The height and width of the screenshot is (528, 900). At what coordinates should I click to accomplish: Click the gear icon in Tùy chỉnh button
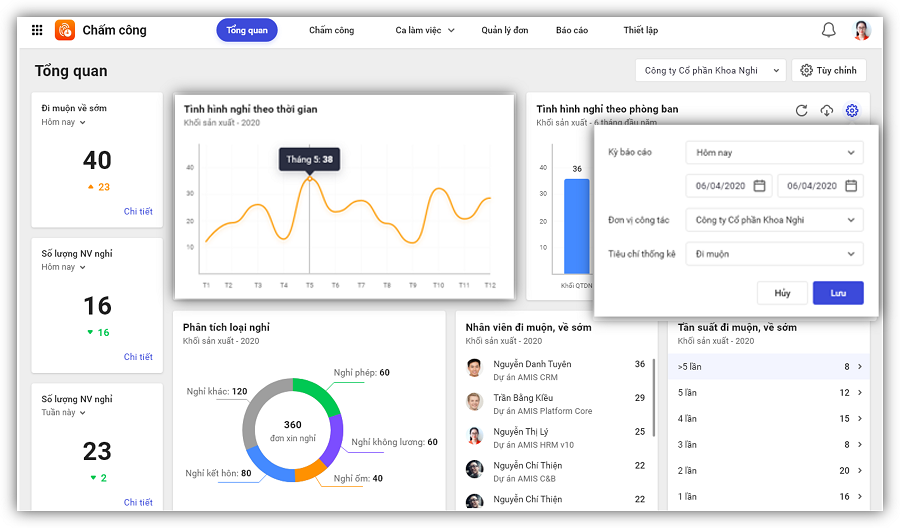point(806,70)
